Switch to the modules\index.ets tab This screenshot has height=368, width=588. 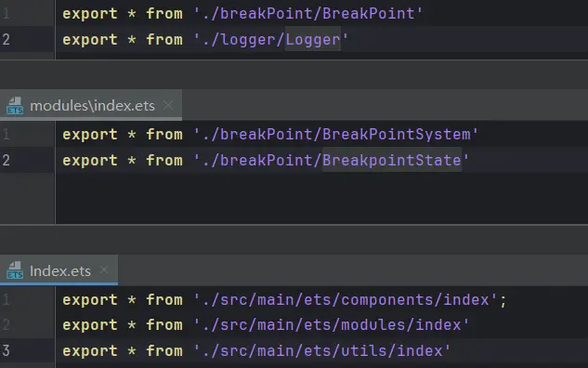[x=92, y=105]
